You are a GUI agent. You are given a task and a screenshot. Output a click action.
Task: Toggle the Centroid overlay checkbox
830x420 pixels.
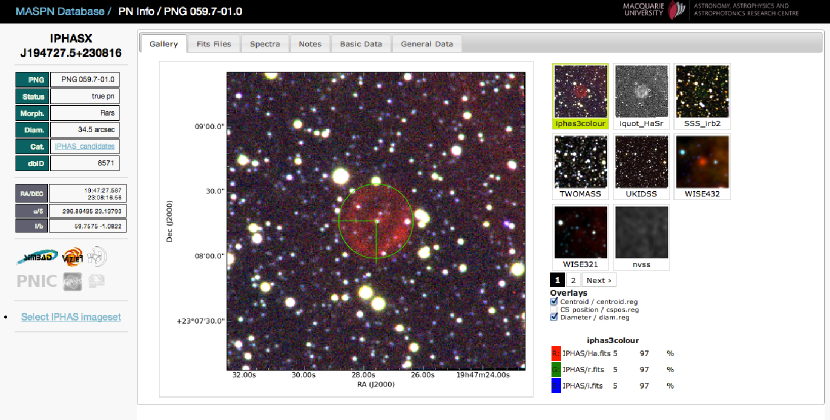[x=556, y=301]
